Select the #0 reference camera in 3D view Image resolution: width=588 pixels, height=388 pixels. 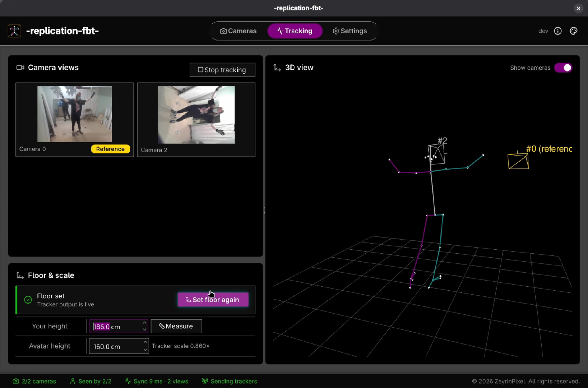click(518, 161)
